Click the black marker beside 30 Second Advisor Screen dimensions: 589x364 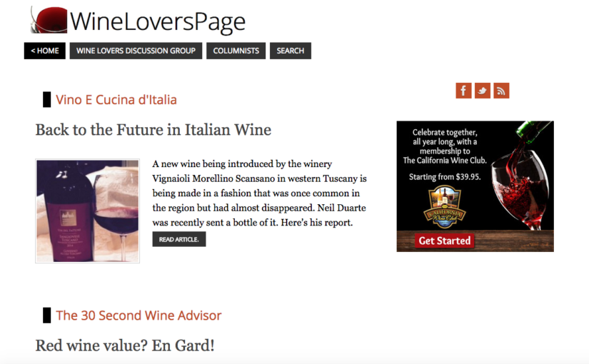pyautogui.click(x=46, y=315)
